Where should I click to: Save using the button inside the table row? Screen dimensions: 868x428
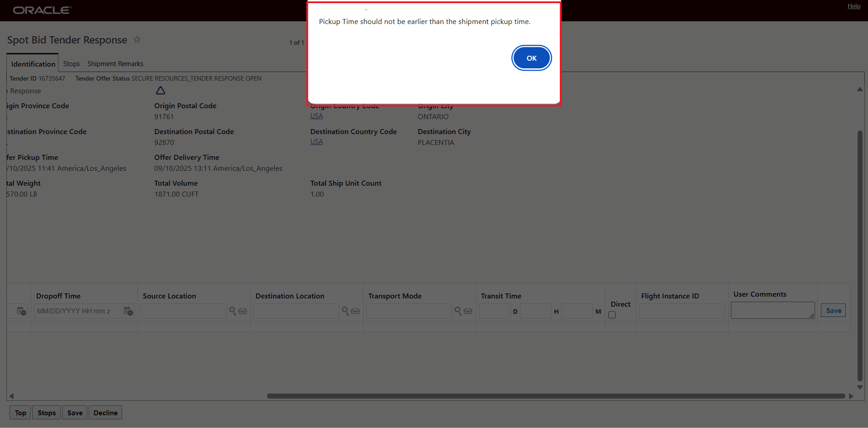pyautogui.click(x=833, y=310)
